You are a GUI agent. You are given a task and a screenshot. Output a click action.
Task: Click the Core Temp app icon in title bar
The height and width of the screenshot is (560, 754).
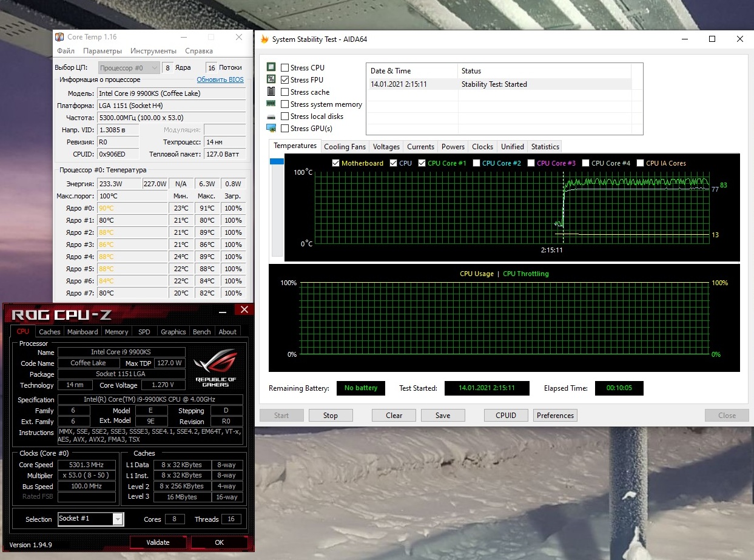59,38
